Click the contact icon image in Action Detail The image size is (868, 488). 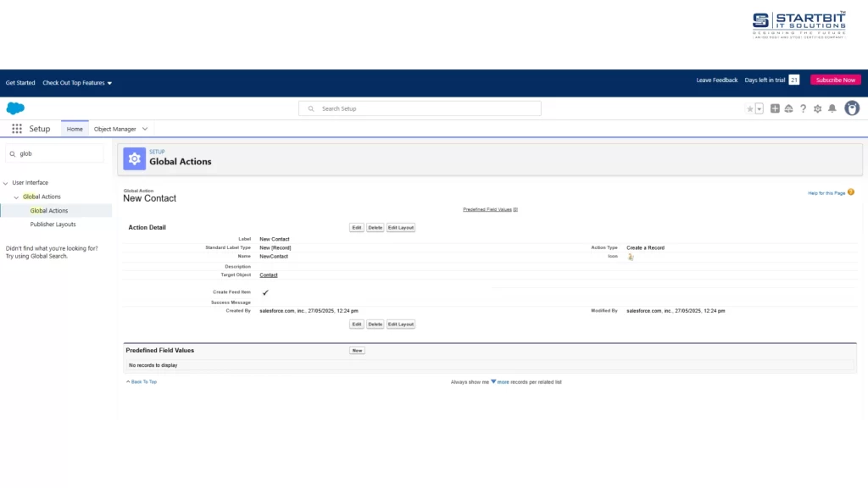click(631, 257)
